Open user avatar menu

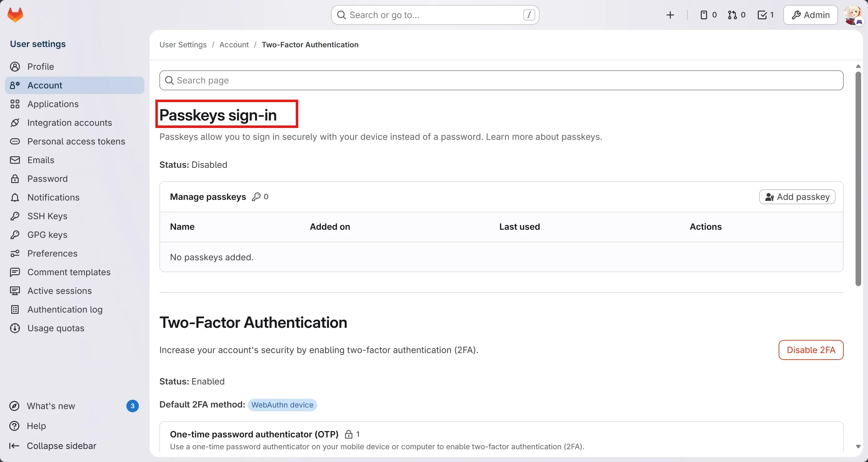click(x=853, y=15)
